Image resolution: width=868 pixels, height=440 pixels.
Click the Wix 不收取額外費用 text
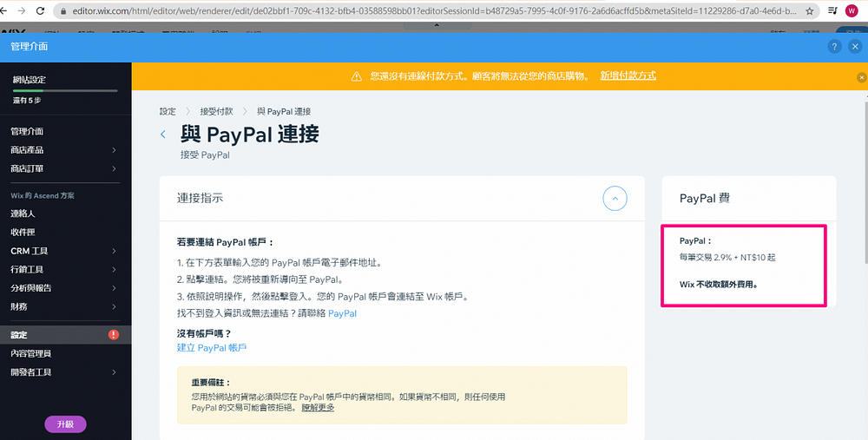(x=719, y=285)
